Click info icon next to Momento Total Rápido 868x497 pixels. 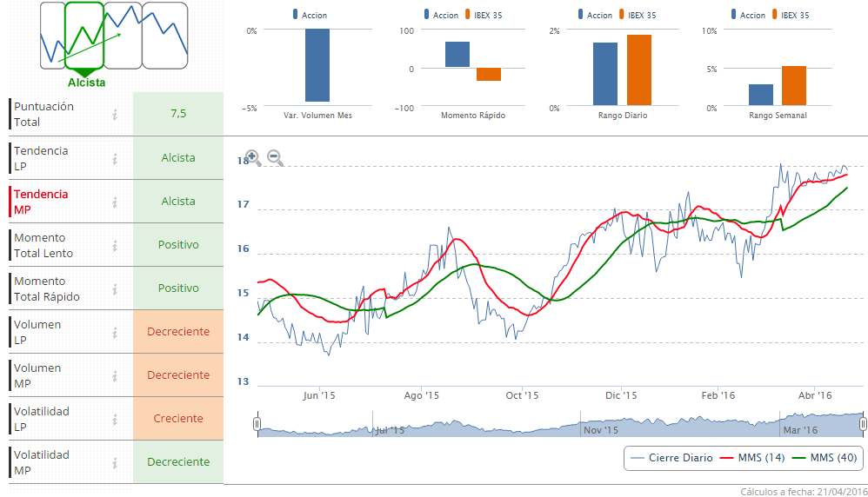(115, 288)
